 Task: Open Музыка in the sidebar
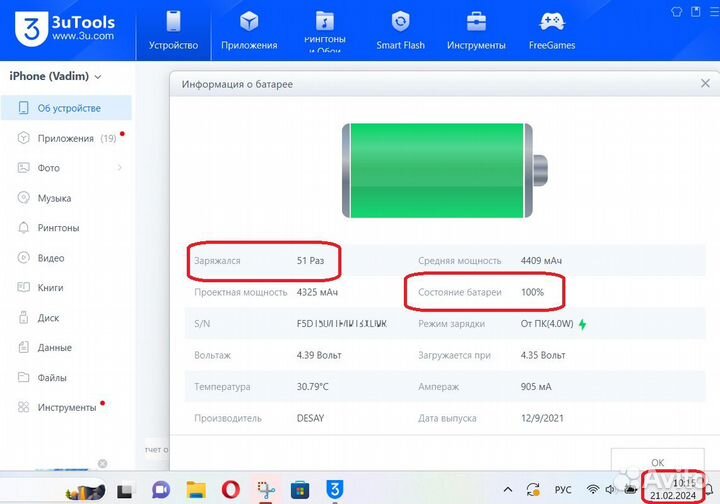pyautogui.click(x=54, y=198)
